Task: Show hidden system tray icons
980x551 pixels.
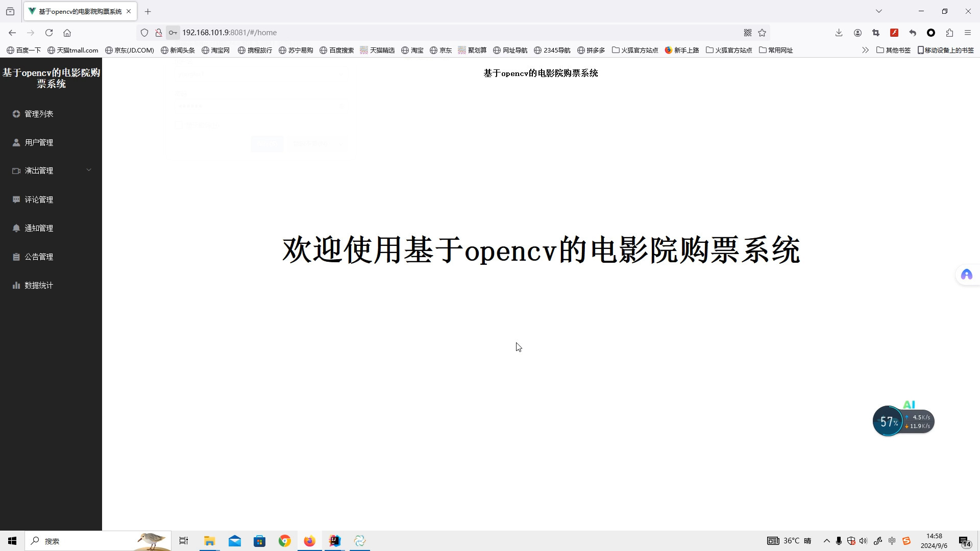Action: (827, 541)
